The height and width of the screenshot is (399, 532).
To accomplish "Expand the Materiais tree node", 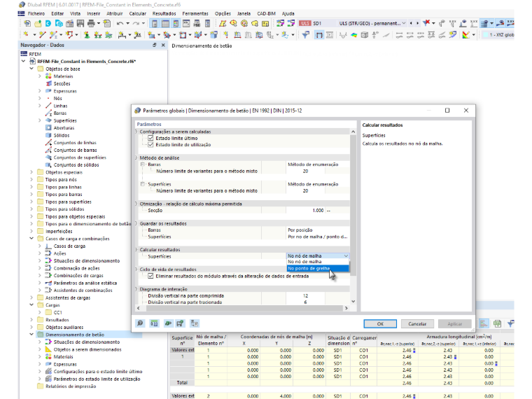I will (x=40, y=76).
